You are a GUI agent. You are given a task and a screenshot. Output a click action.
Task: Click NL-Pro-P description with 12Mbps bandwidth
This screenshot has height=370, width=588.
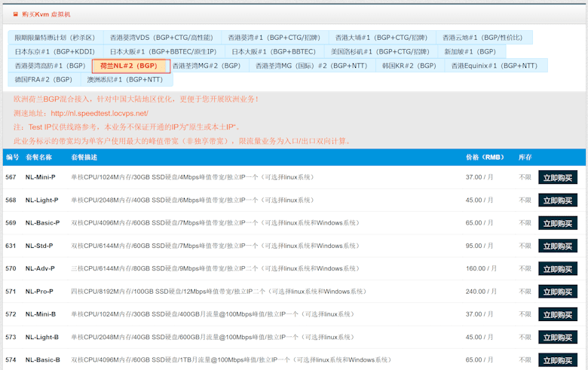219,292
